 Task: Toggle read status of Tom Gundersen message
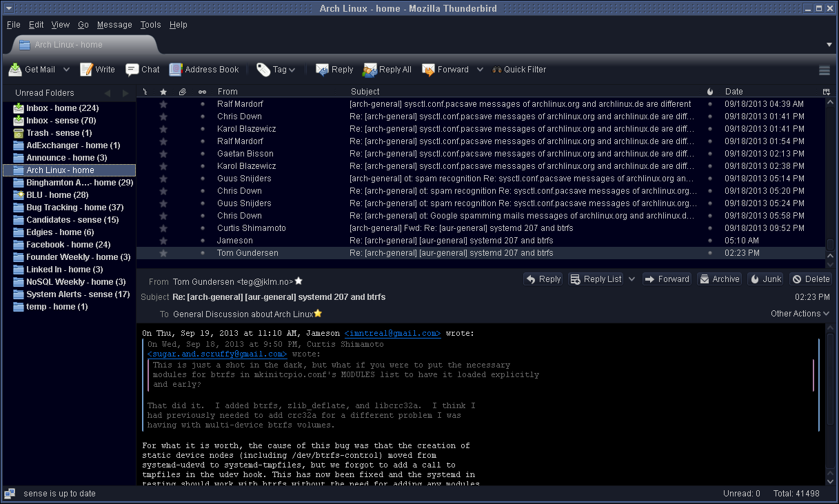coord(202,253)
